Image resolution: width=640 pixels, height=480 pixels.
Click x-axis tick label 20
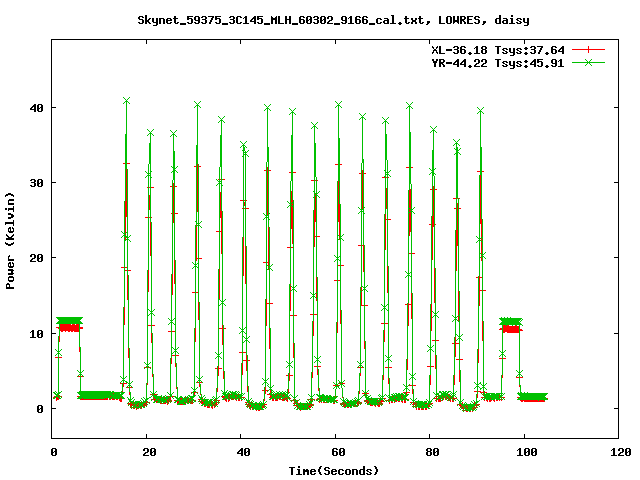pyautogui.click(x=149, y=452)
